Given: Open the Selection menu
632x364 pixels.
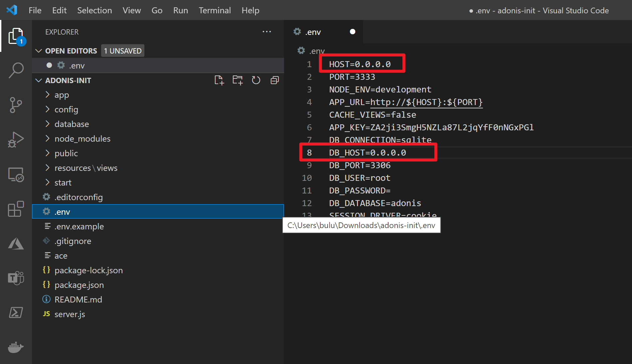Looking at the screenshot, I should tap(94, 10).
